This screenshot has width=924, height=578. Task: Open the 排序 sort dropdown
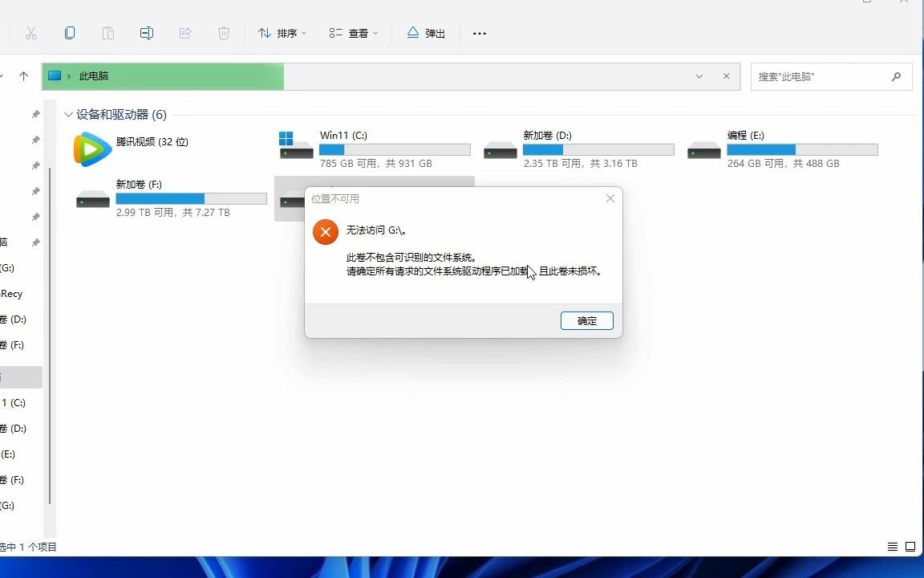(x=282, y=33)
